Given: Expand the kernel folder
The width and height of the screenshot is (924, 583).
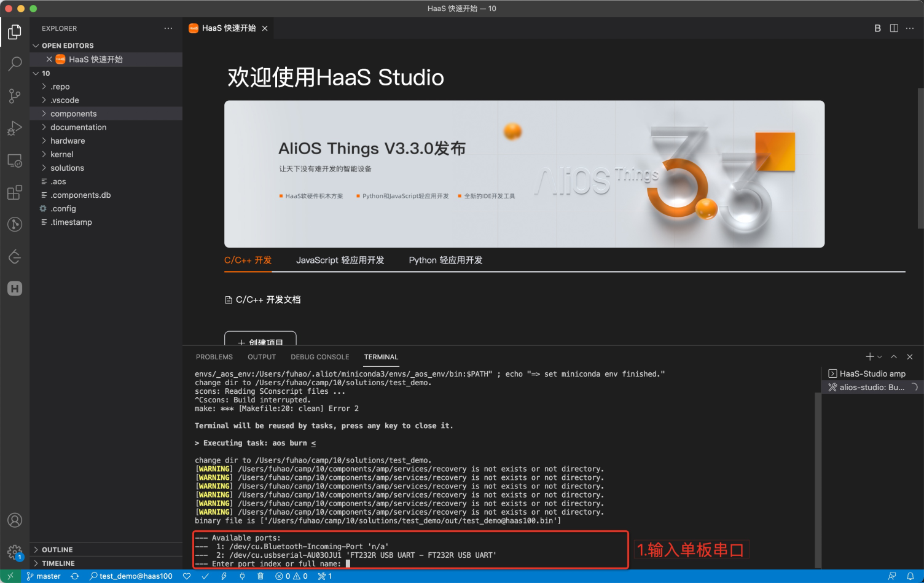Looking at the screenshot, I should point(106,154).
